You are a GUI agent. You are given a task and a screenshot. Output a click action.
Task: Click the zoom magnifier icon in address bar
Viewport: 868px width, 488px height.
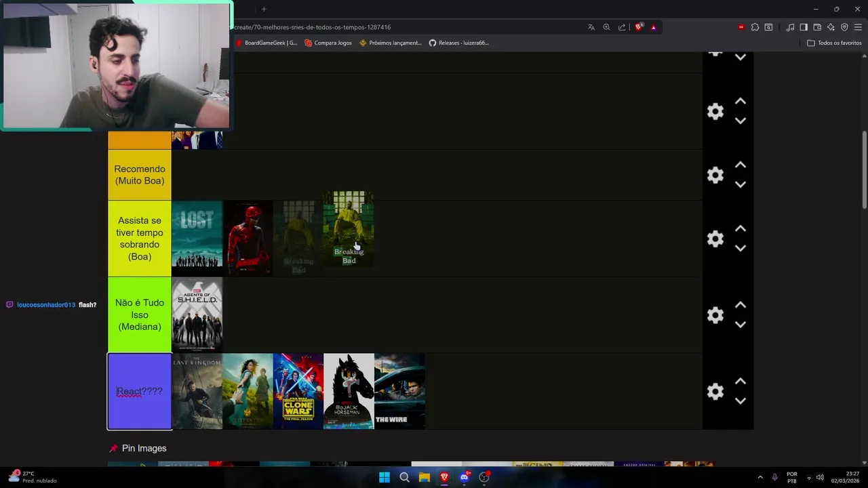[606, 27]
